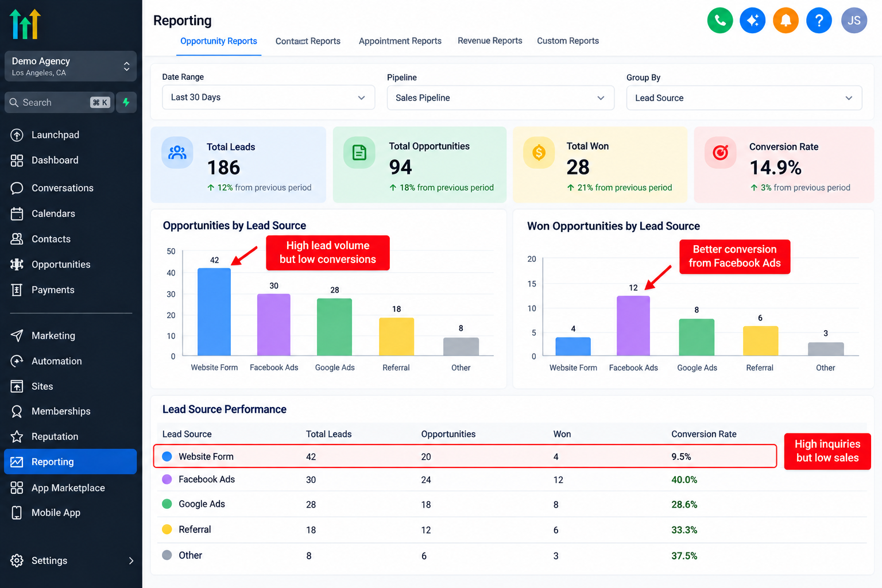Click the green phone call icon
Image resolution: width=882 pixels, height=588 pixels.
pyautogui.click(x=720, y=21)
